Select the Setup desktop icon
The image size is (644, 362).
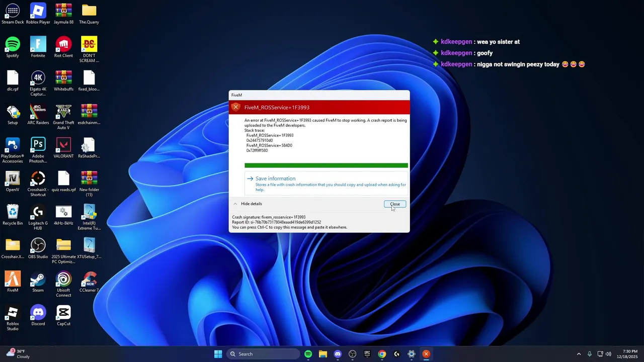13,114
